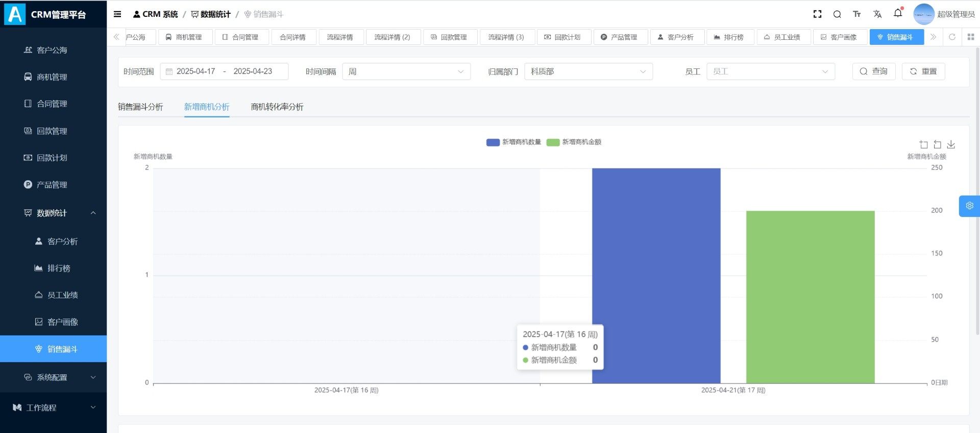The height and width of the screenshot is (433, 980).
Task: Open the notification bell
Action: coord(898,13)
